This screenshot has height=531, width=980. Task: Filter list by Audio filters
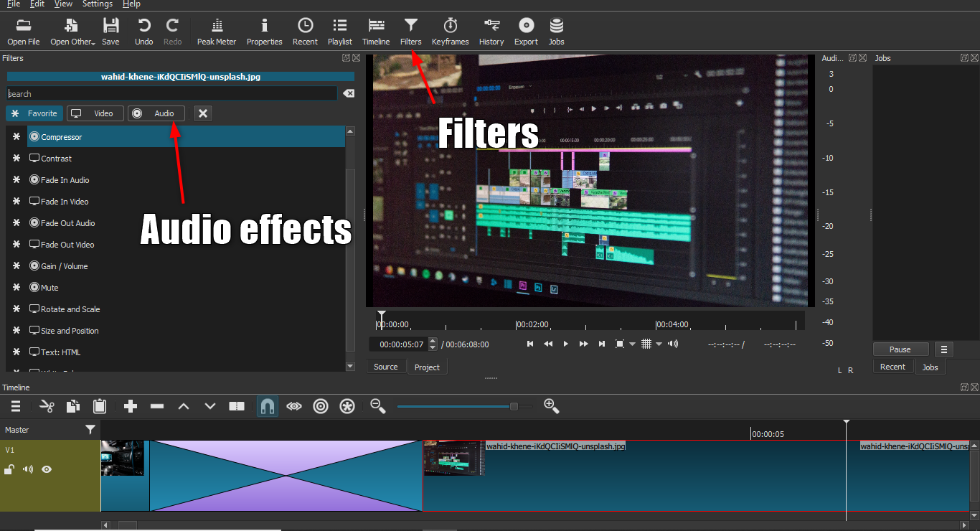(156, 113)
